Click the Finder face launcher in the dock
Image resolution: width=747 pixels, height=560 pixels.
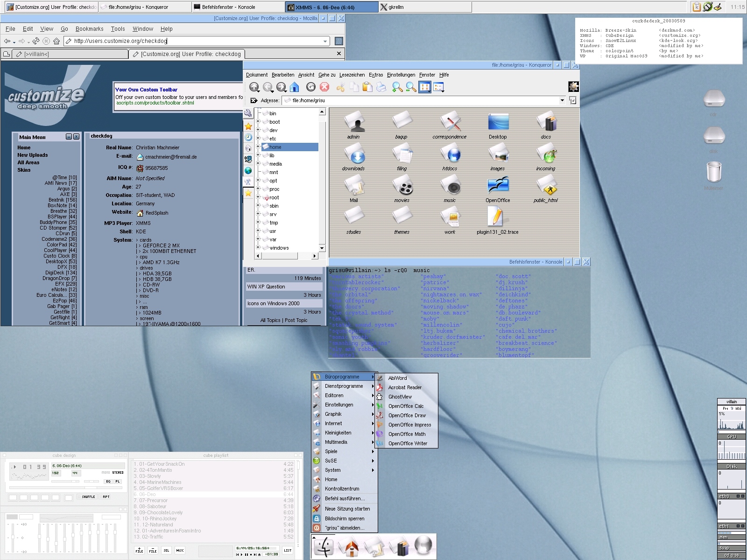[x=324, y=546]
